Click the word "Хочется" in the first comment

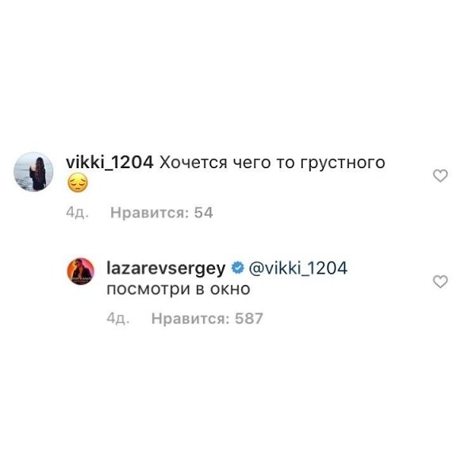(194, 163)
